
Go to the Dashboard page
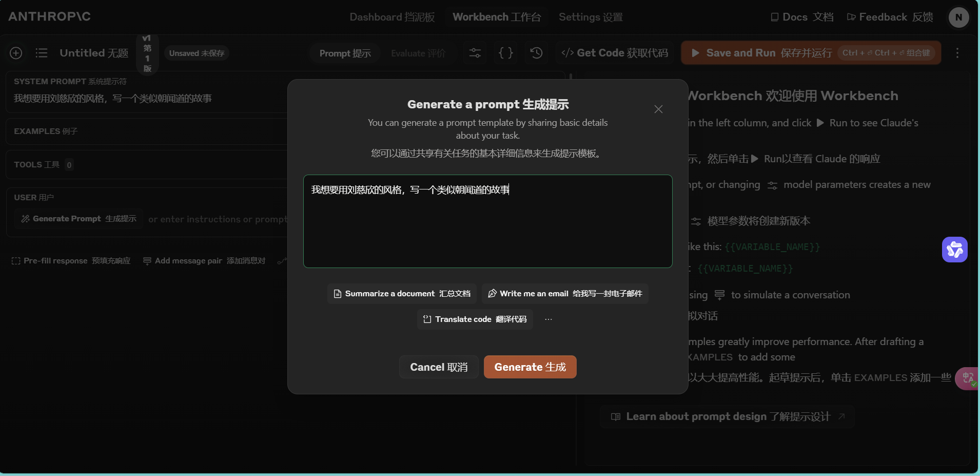pyautogui.click(x=392, y=17)
